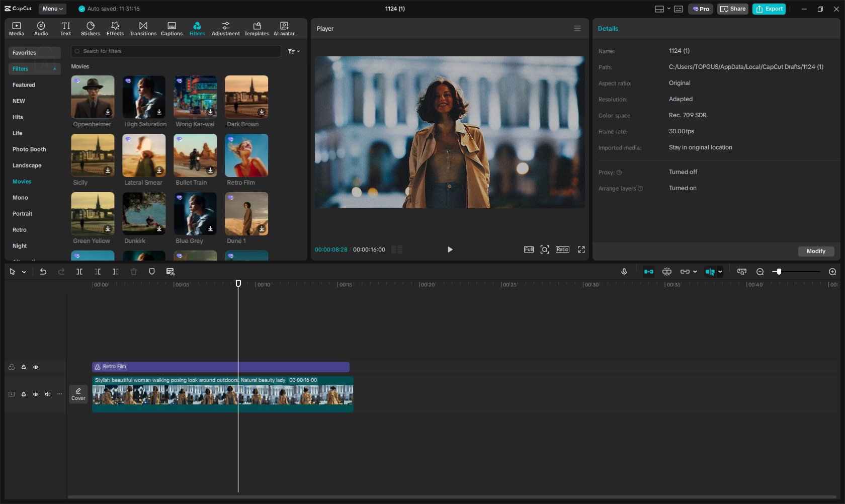Toggle auto snapping
The image size is (845, 504).
click(667, 272)
